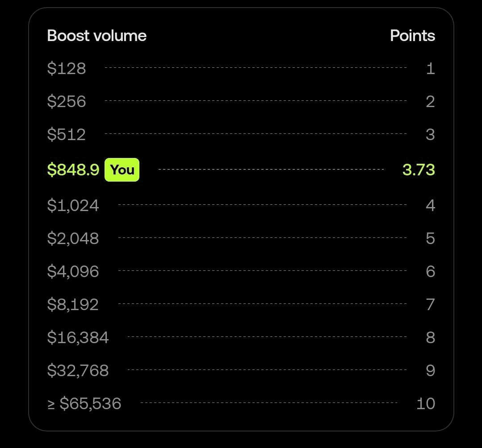Viewport: 482px width, 448px height.
Task: Click the 7 points value
Action: (430, 304)
